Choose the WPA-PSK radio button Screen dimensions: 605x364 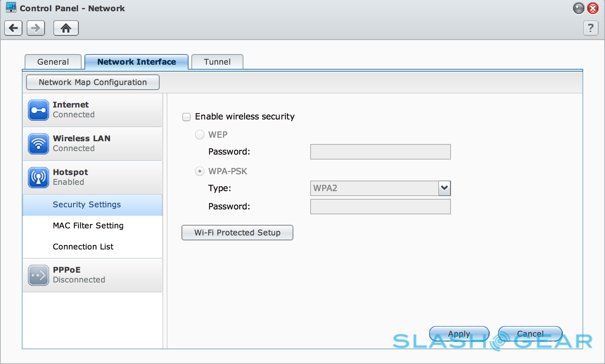(200, 171)
